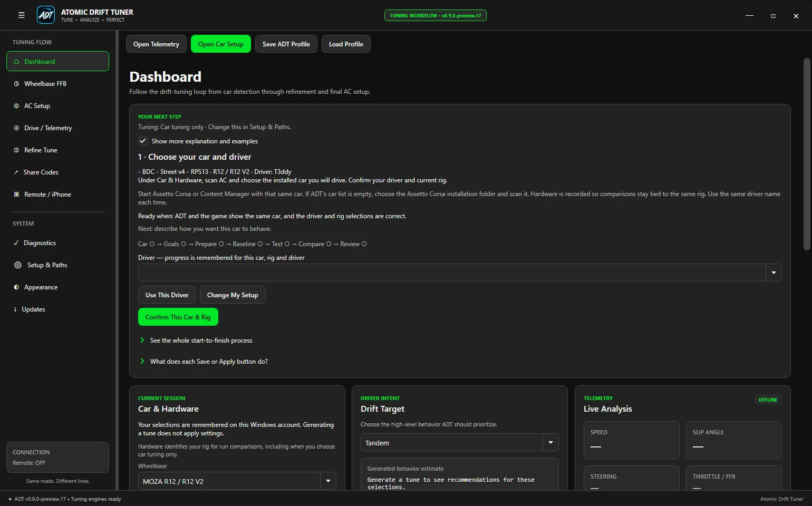Focus the Driver name input field
This screenshot has height=506, width=812.
452,273
